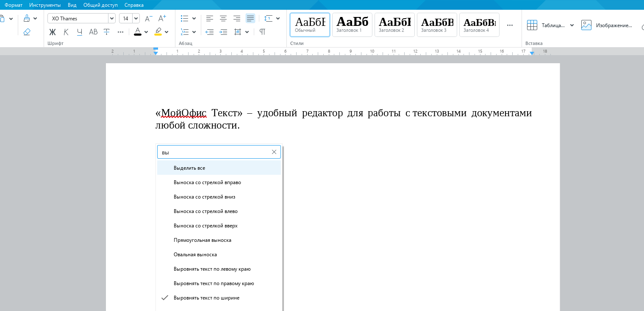Center-align the text
The image size is (644, 311).
click(223, 18)
